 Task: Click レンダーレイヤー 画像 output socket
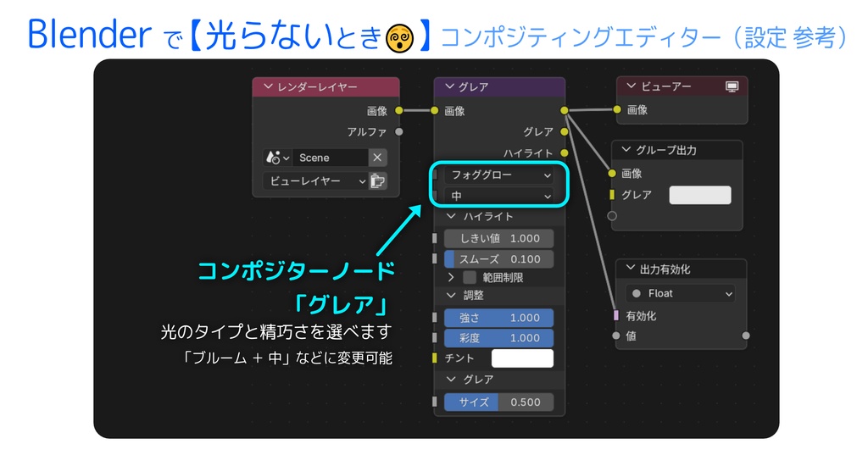399,111
